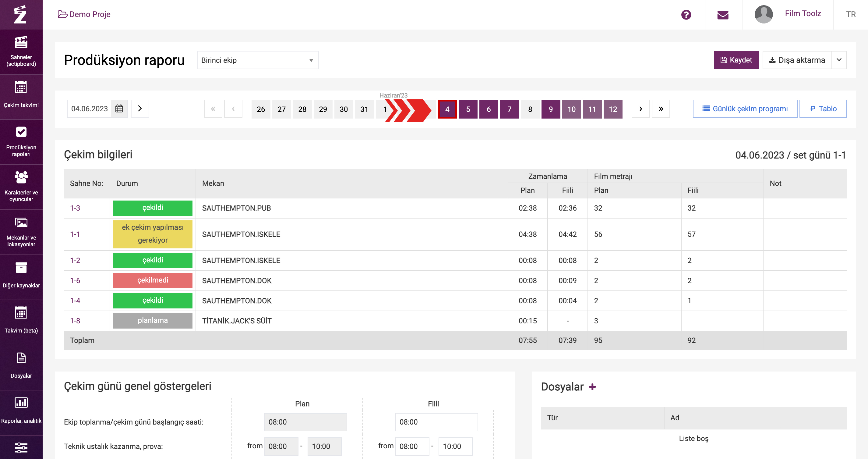The height and width of the screenshot is (459, 868).
Task: Open scene 1-1 link
Action: click(x=75, y=234)
